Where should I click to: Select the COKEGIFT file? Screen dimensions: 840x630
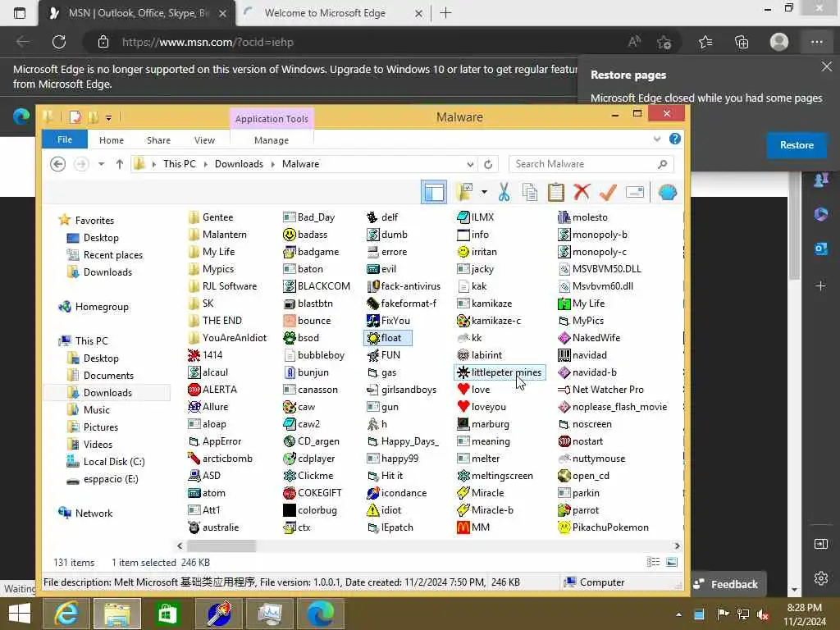coord(313,493)
